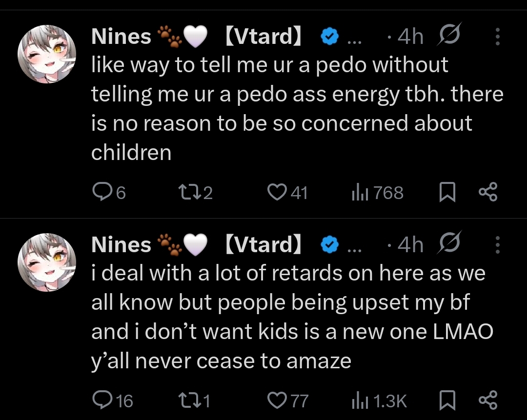The image size is (527, 420).
Task: Bookmark the second tweet
Action: tap(447, 401)
